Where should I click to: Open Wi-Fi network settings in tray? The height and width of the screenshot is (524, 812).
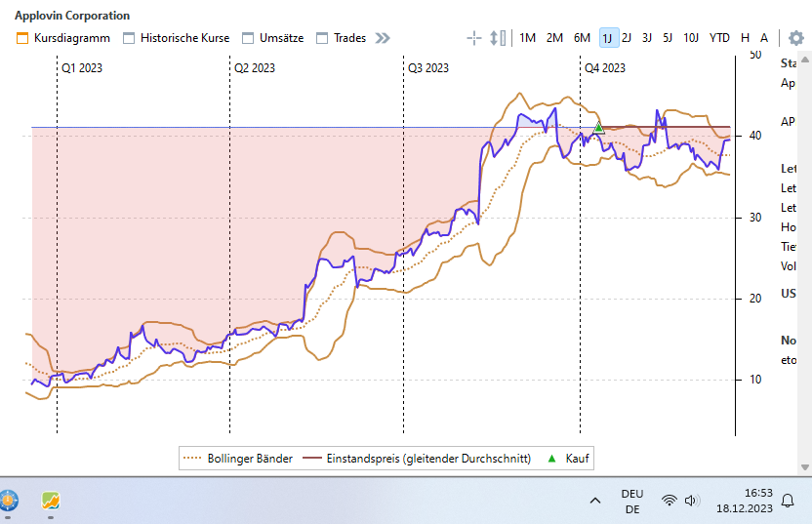pos(670,501)
